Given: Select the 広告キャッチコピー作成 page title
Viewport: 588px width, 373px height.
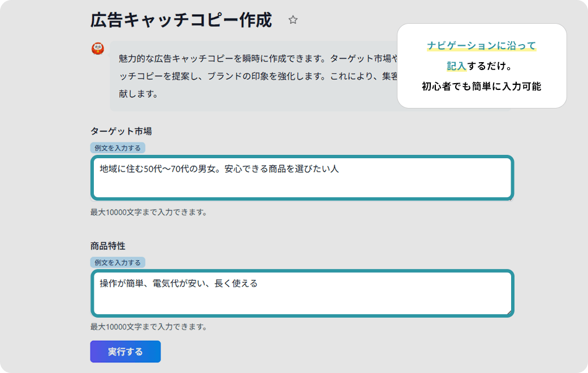Looking at the screenshot, I should (x=181, y=20).
